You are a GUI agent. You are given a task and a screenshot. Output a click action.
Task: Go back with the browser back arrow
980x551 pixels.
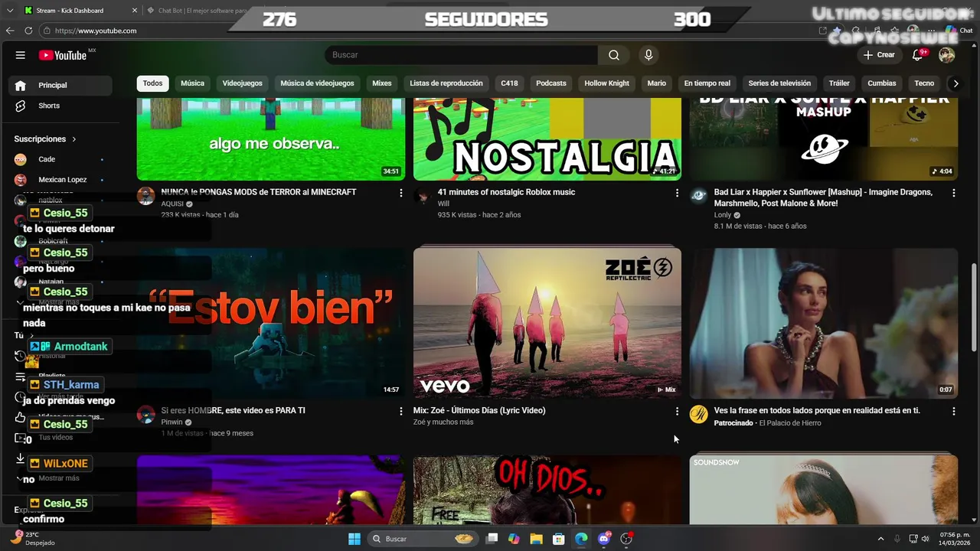[x=10, y=31]
